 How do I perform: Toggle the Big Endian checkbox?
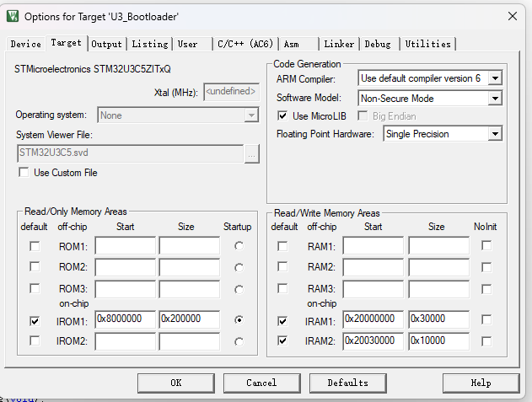coord(363,116)
